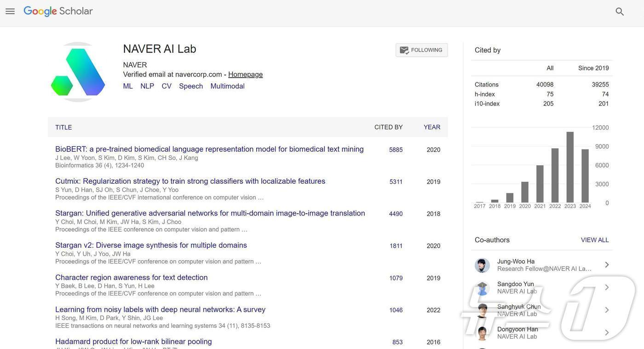
Task: Click the NAVER AI Lab profile picture
Action: click(78, 72)
